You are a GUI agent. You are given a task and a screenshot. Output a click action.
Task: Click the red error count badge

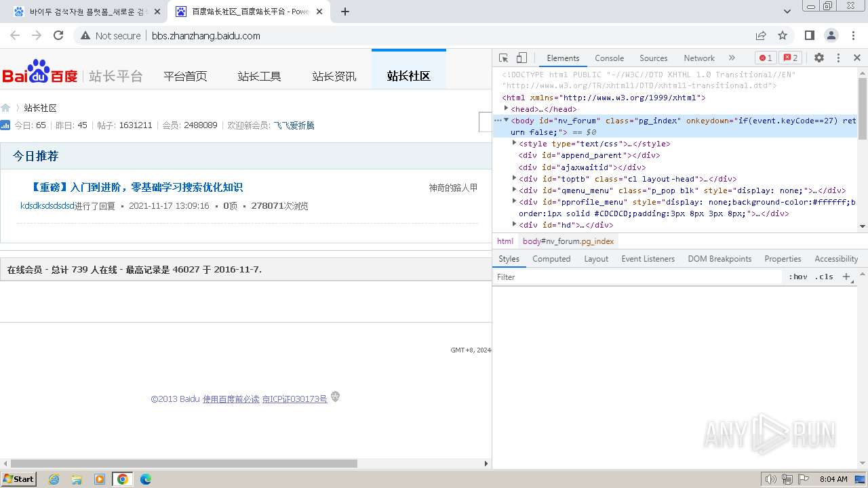click(x=766, y=58)
